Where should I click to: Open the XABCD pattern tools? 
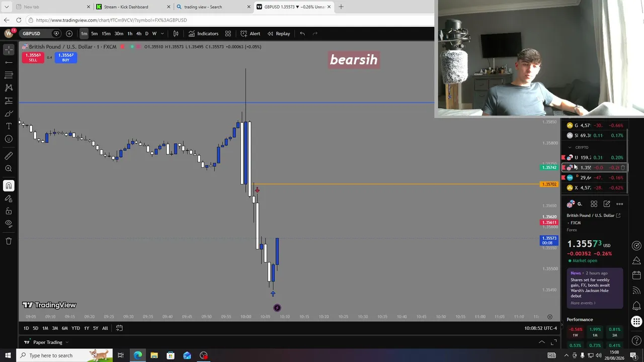click(9, 88)
